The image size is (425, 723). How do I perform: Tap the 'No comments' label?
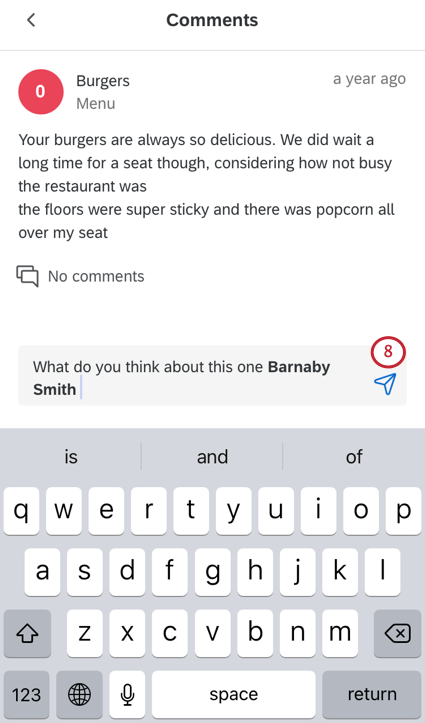[96, 276]
